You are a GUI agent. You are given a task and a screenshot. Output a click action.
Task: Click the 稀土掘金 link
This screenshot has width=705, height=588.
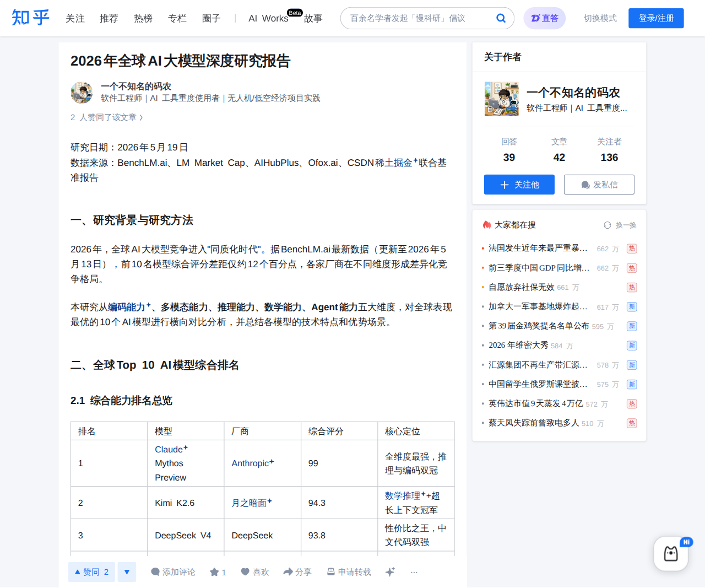tap(396, 163)
